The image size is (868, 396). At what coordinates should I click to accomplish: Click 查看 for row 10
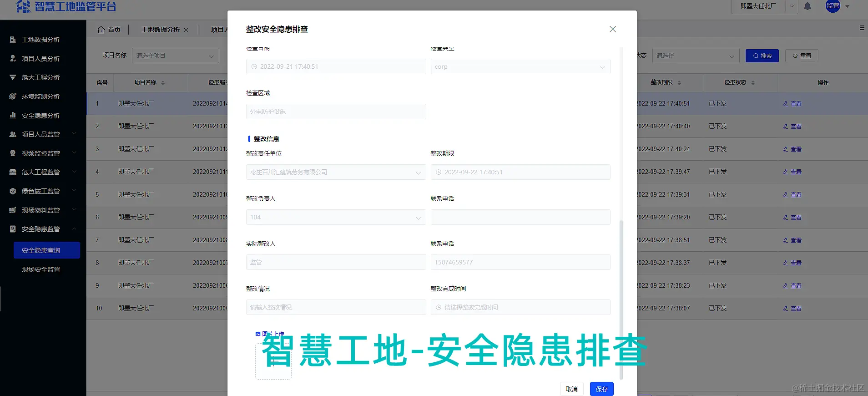point(792,309)
